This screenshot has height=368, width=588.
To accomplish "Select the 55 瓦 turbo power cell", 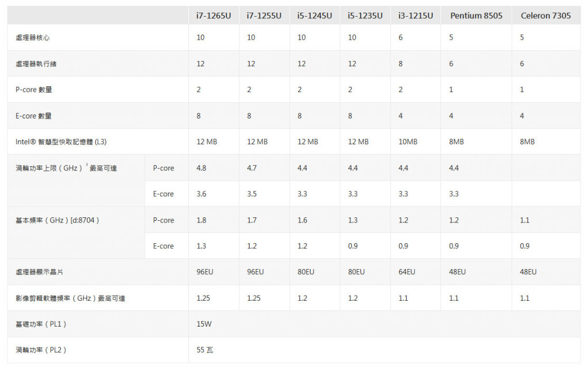I will [205, 350].
